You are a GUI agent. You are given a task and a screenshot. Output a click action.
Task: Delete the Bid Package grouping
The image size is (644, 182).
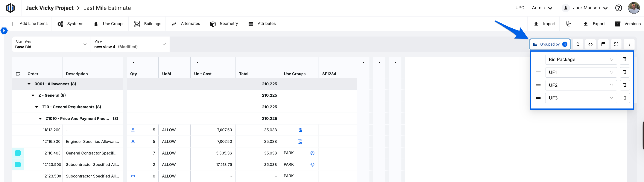(624, 59)
